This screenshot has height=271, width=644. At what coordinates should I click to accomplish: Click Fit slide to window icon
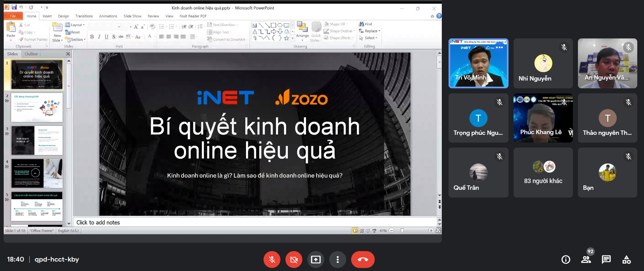pyautogui.click(x=438, y=231)
